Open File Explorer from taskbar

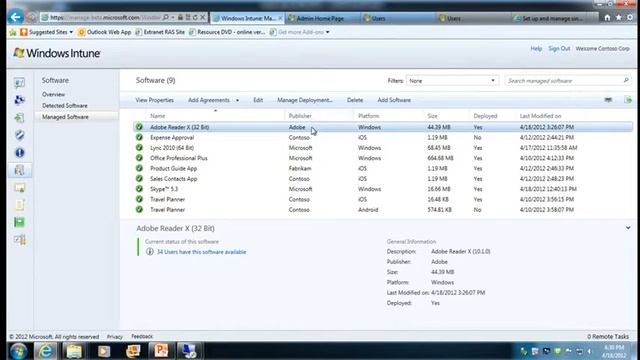pos(74,351)
